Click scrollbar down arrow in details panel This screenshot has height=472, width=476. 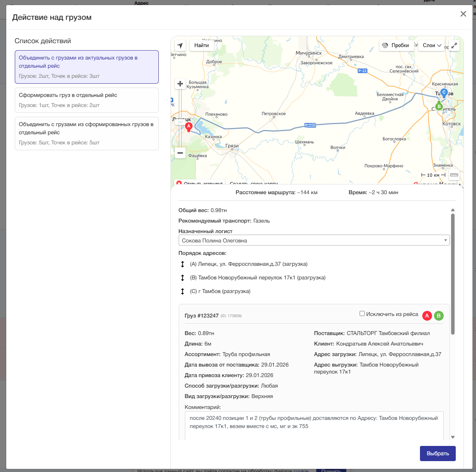coord(453,437)
